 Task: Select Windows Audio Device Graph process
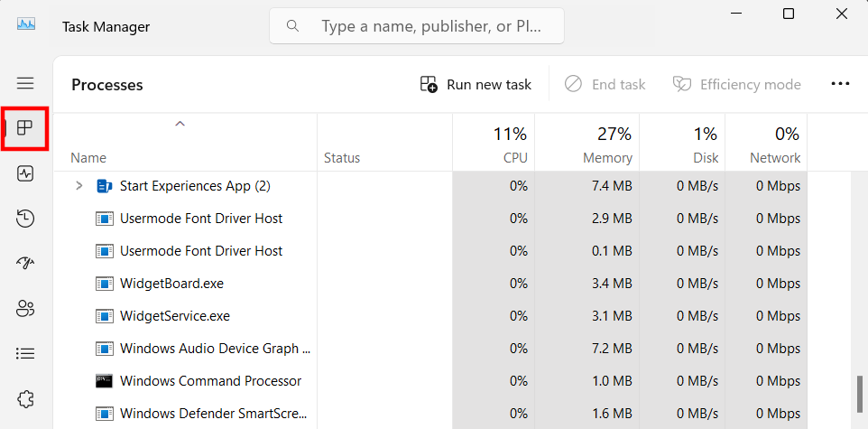pos(215,349)
